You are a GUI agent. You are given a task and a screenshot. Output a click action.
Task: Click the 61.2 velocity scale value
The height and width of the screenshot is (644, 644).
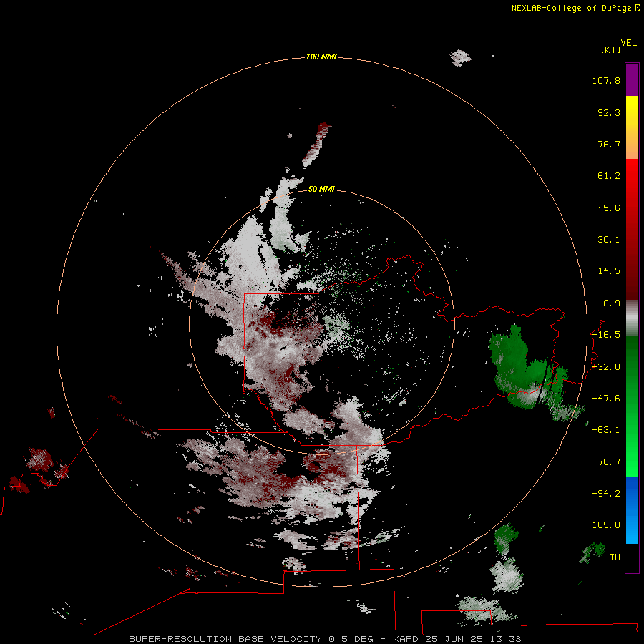click(x=609, y=176)
